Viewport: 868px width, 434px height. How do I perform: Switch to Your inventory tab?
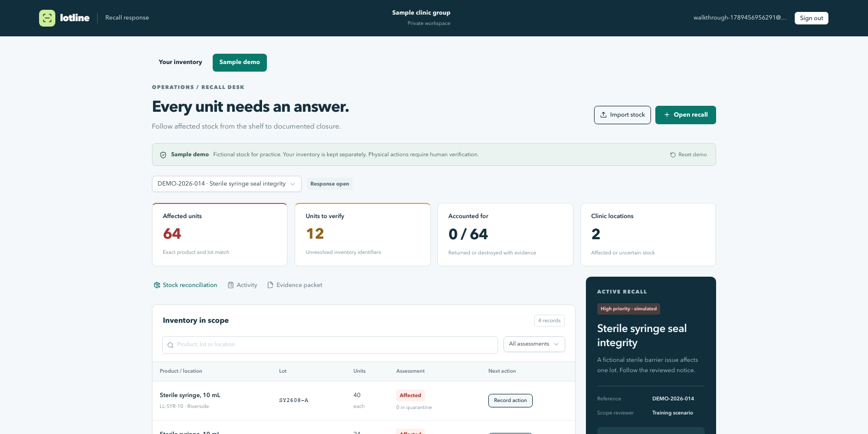click(x=180, y=62)
